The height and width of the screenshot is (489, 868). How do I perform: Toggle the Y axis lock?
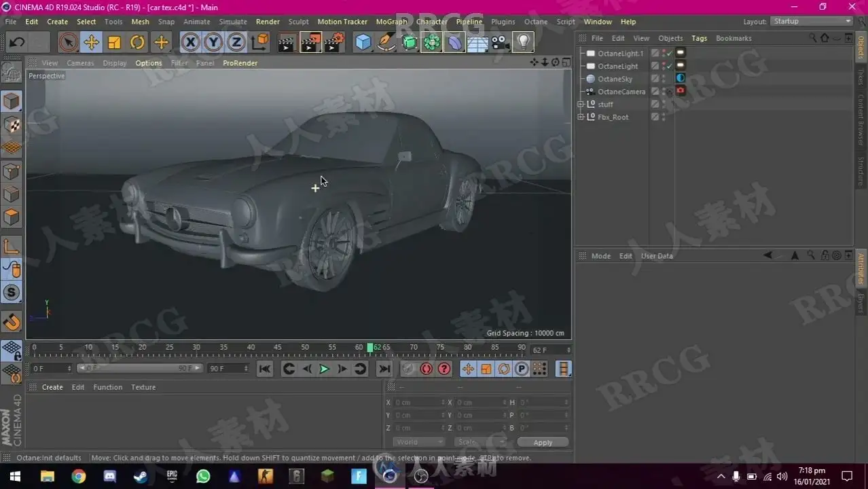coord(213,43)
